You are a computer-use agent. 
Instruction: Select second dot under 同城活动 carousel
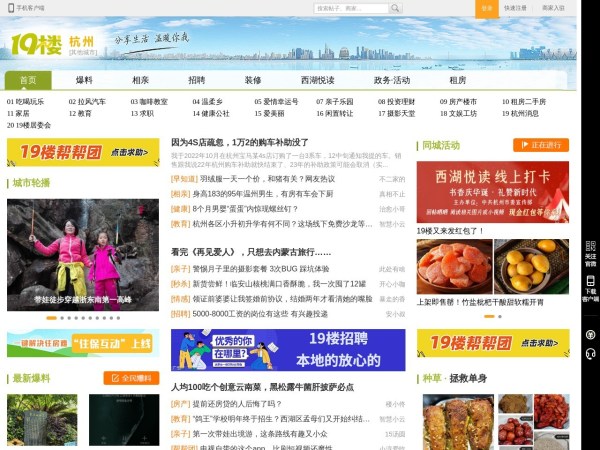pyautogui.click(x=498, y=316)
